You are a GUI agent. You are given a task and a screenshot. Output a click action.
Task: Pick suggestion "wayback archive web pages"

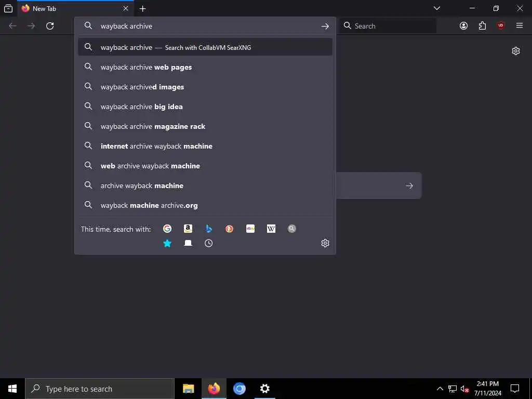click(205, 67)
